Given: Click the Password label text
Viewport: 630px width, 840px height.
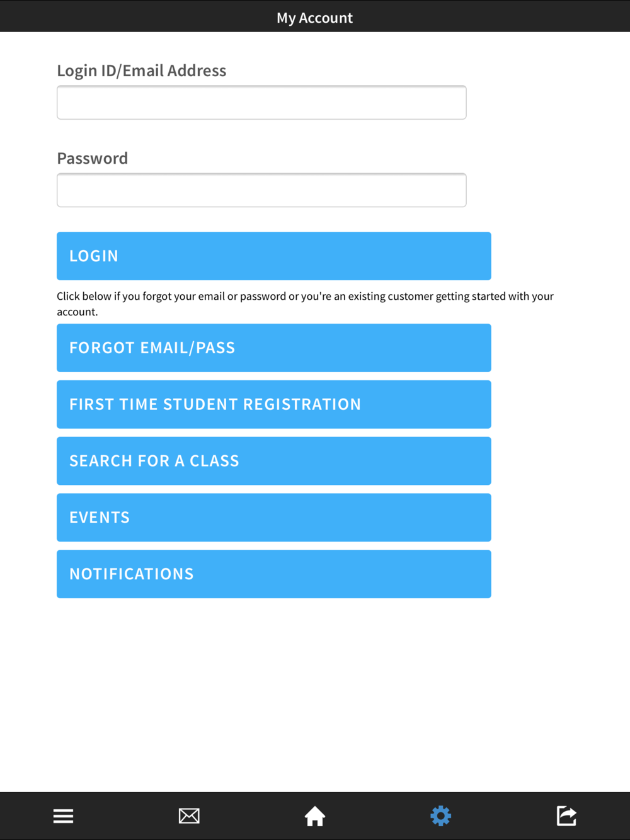Looking at the screenshot, I should 93,158.
